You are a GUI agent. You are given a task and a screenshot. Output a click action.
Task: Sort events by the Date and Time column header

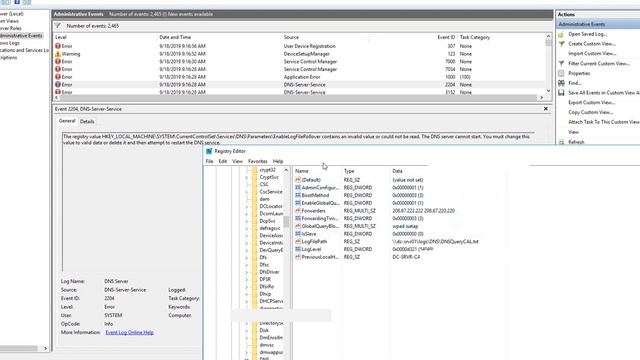175,37
